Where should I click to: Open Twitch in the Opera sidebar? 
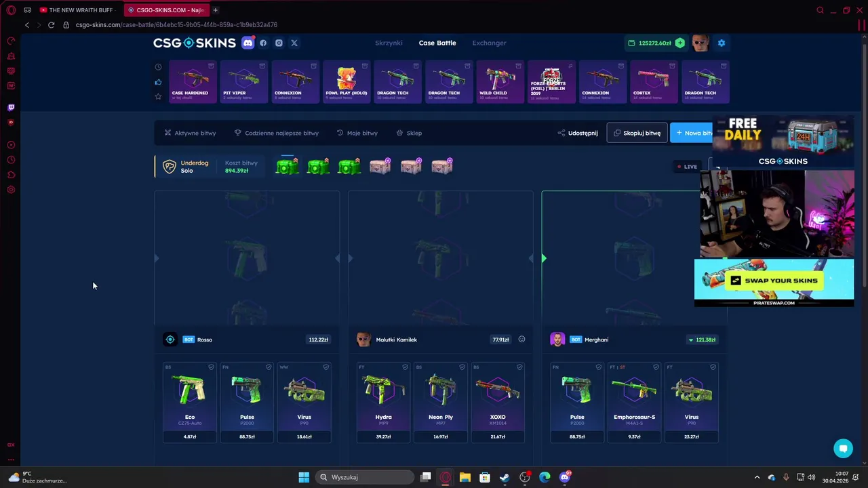11,107
